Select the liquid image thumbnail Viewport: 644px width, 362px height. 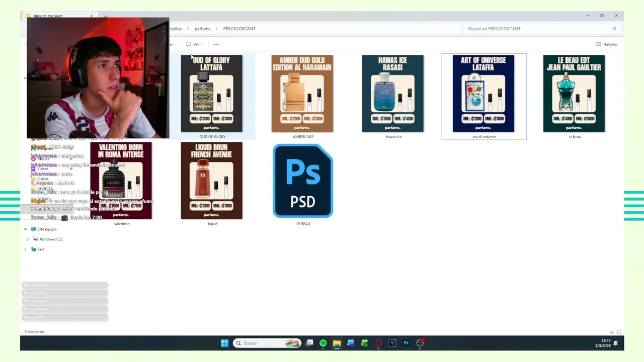click(x=212, y=180)
